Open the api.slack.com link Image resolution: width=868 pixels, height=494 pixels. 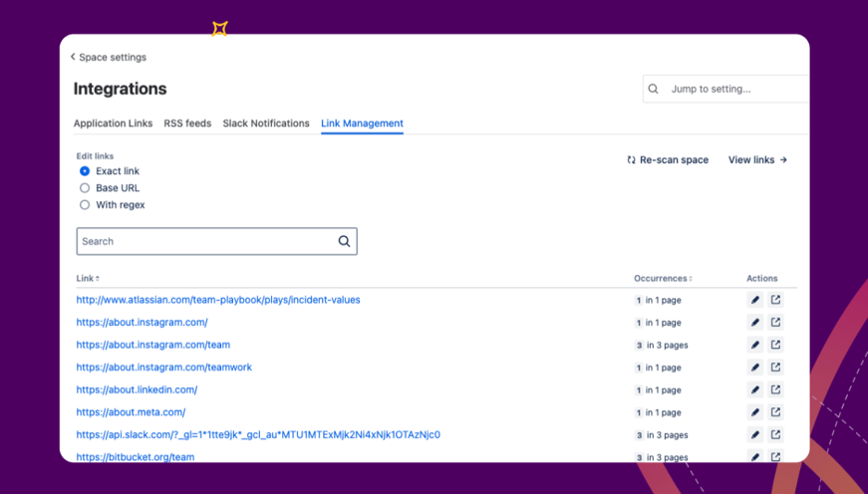pos(258,435)
